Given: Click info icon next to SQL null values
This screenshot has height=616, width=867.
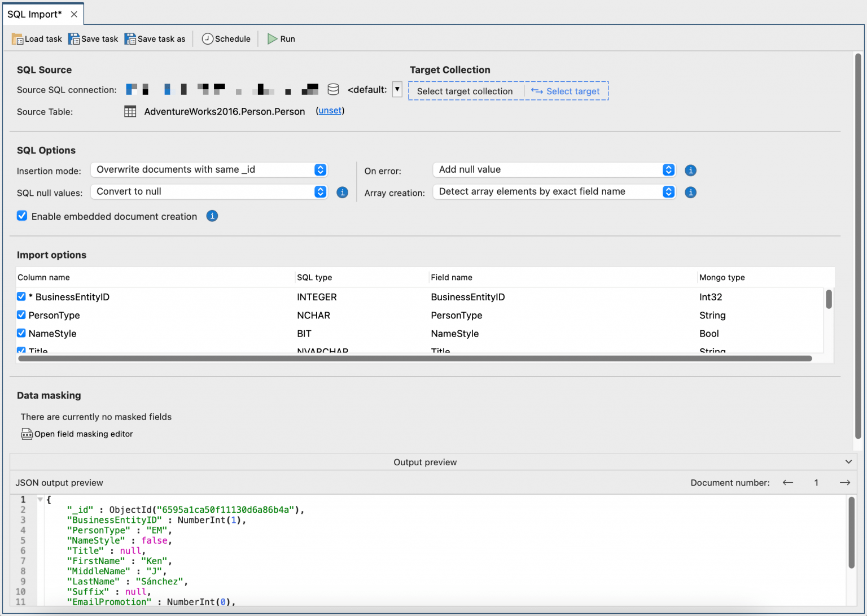Looking at the screenshot, I should (x=342, y=193).
